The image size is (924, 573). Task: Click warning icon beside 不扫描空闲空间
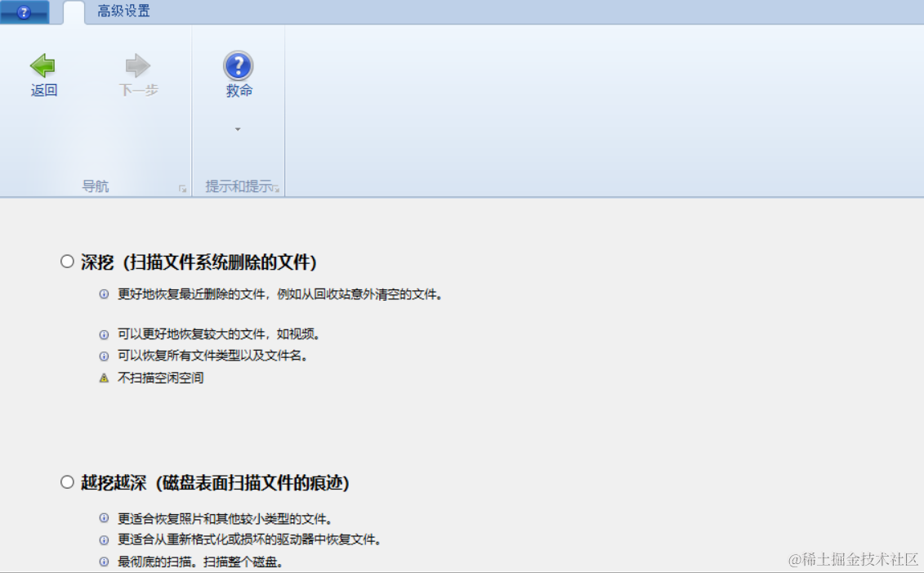pyautogui.click(x=104, y=378)
